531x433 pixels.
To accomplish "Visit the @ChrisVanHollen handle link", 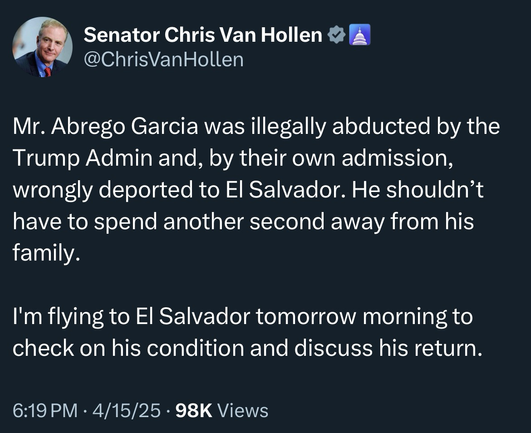I will pos(164,60).
